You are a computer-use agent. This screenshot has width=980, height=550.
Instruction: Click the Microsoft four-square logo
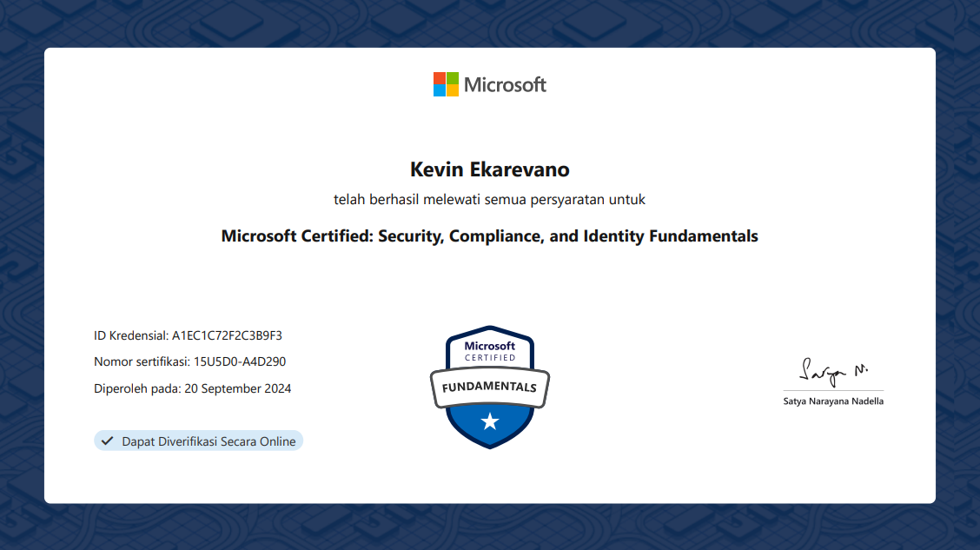(x=446, y=84)
